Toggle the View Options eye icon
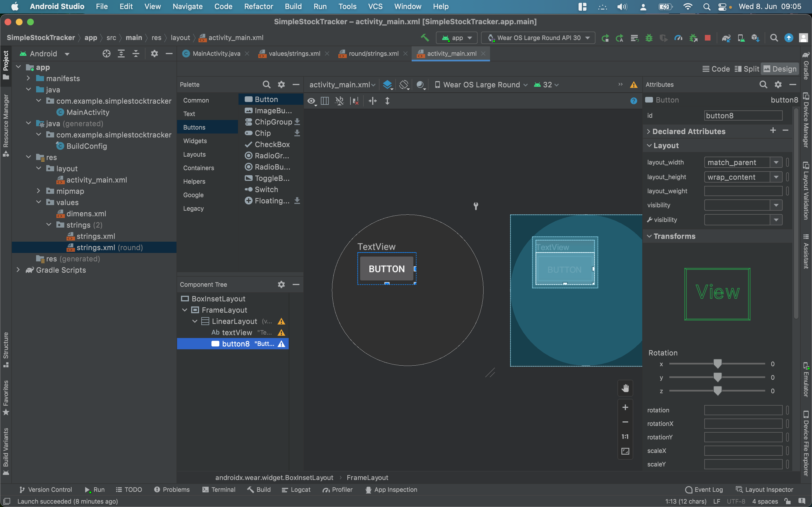 click(311, 101)
